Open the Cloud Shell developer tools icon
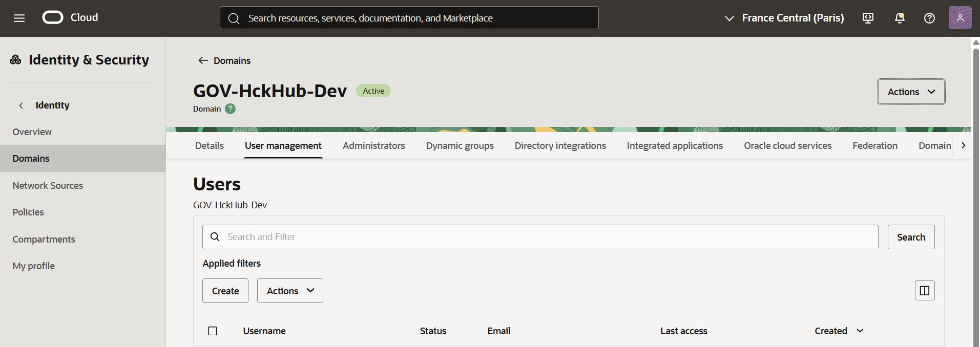The height and width of the screenshot is (347, 980). point(868,18)
